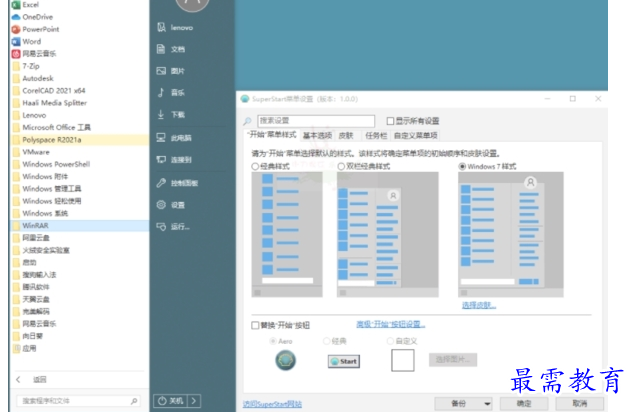Open the Microsoft Office 工具 folder
Image resolution: width=632 pixels, height=412 pixels.
[x=52, y=127]
